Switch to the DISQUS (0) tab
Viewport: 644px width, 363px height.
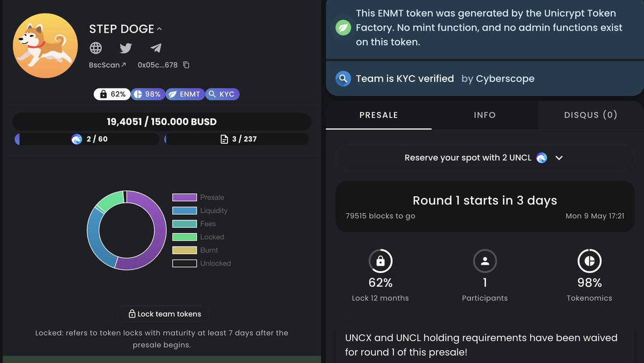point(591,115)
